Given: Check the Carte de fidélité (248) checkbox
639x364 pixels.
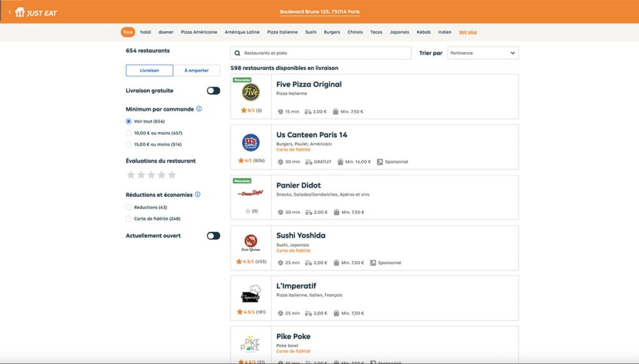Looking at the screenshot, I should pos(129,219).
